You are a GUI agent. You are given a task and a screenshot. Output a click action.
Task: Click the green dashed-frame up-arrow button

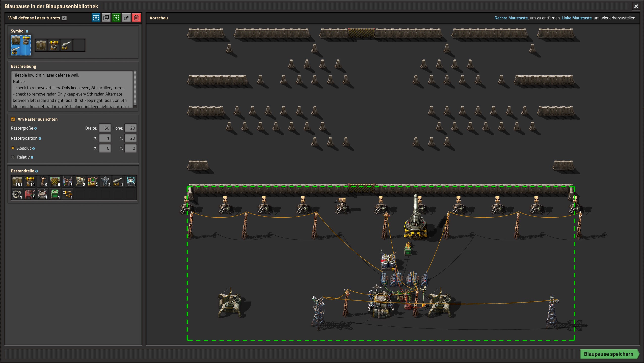point(116,18)
